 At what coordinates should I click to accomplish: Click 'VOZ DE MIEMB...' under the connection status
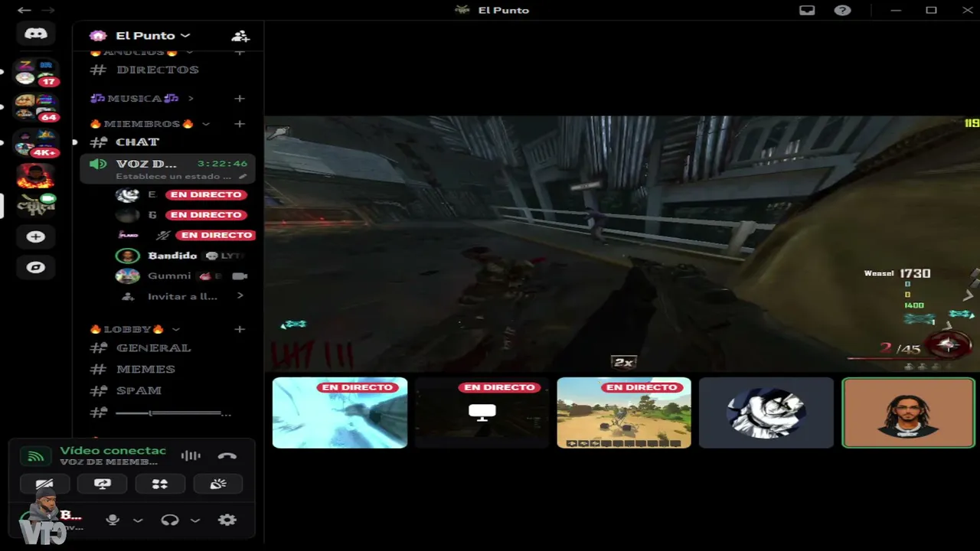click(x=109, y=462)
